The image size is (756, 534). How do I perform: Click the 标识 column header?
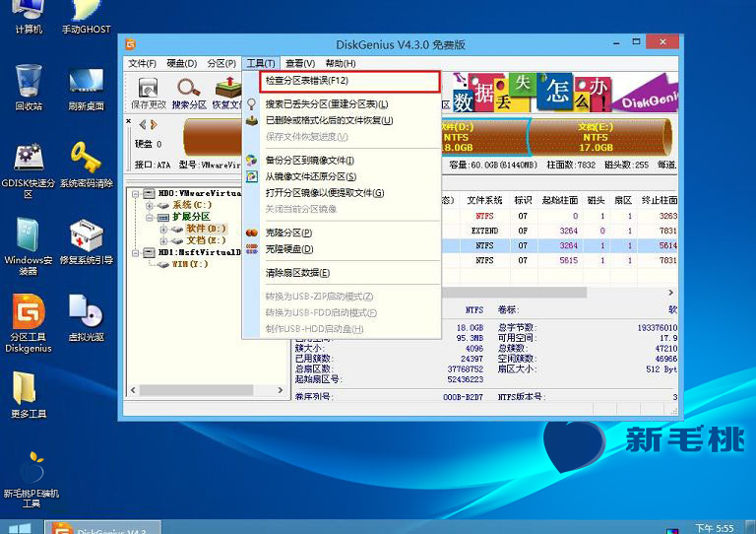pyautogui.click(x=523, y=200)
